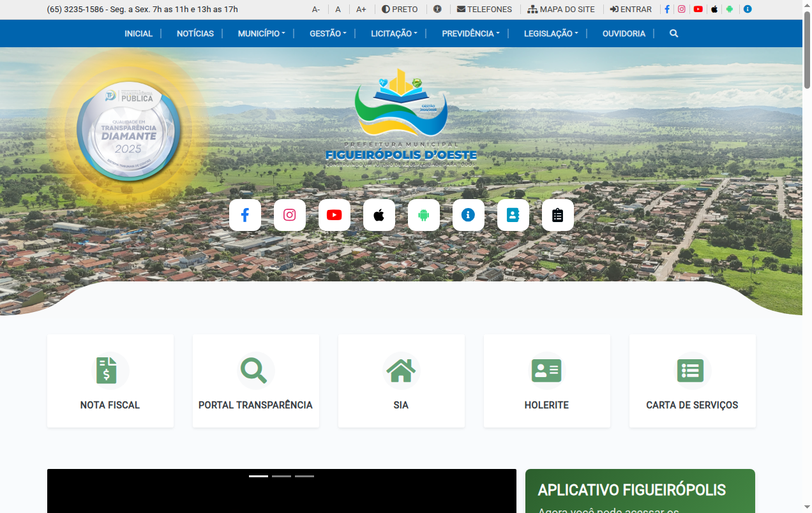This screenshot has height=513, width=812.
Task: Expand the LICITAÇÃO dropdown menu
Action: tap(395, 34)
